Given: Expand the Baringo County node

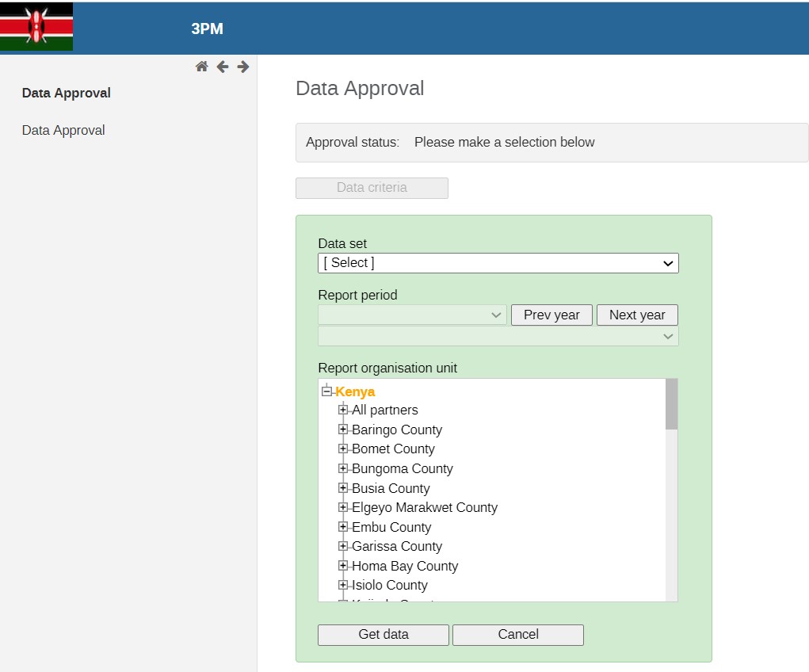Looking at the screenshot, I should [x=343, y=430].
